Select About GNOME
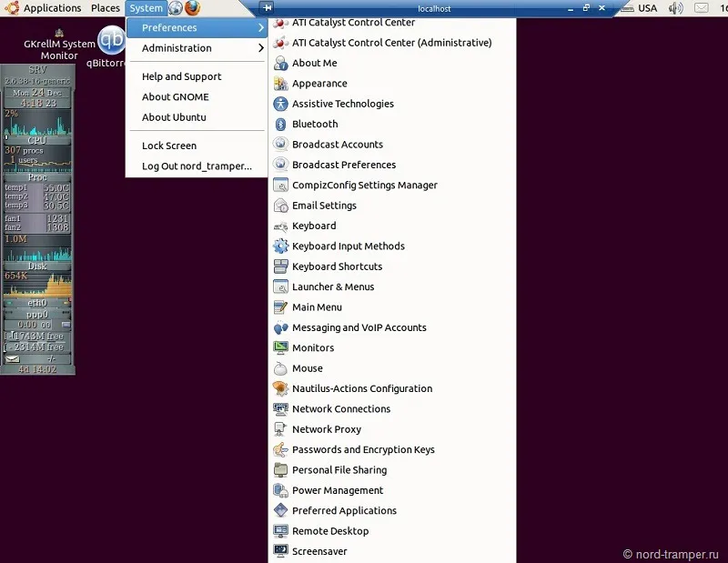Viewport: 728px width, 563px height. pos(176,97)
